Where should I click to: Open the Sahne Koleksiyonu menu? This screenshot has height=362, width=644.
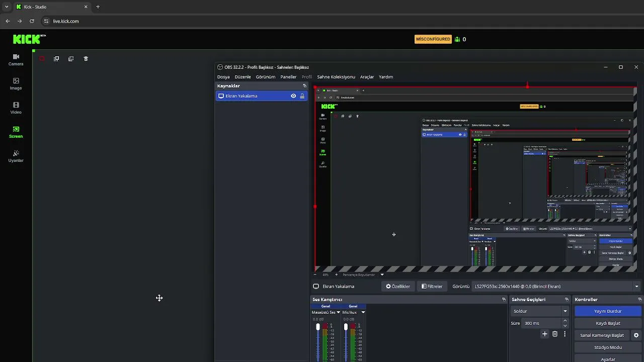[x=336, y=77]
